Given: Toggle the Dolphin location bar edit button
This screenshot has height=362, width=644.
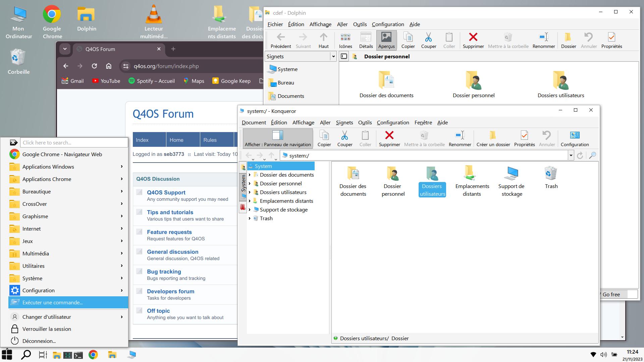Looking at the screenshot, I should coord(344,56).
